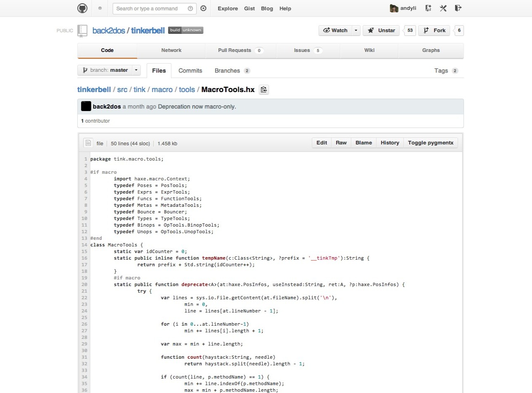Open Blame view for file
The width and height of the screenshot is (532, 393).
pos(363,143)
